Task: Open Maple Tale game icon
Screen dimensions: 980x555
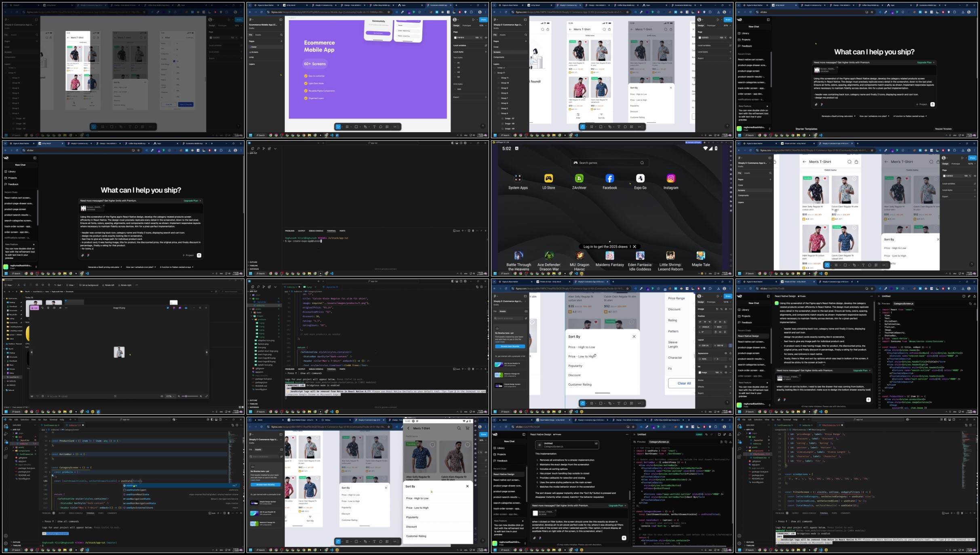Action: pyautogui.click(x=701, y=255)
